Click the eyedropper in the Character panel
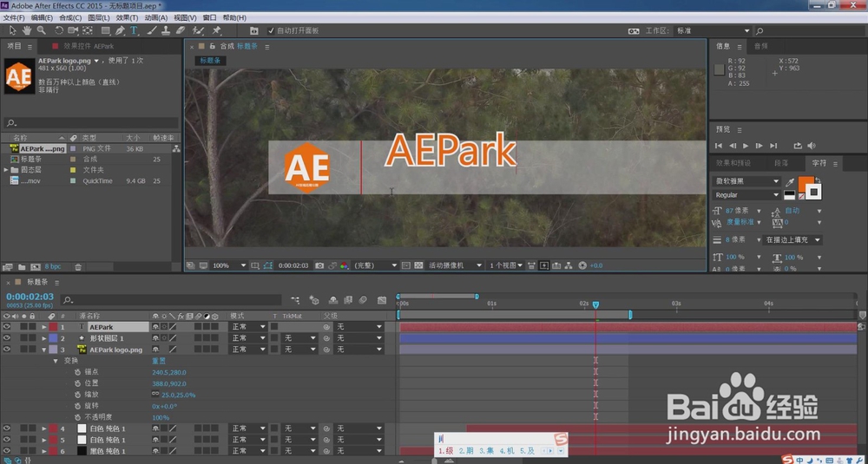This screenshot has height=464, width=868. click(x=791, y=182)
